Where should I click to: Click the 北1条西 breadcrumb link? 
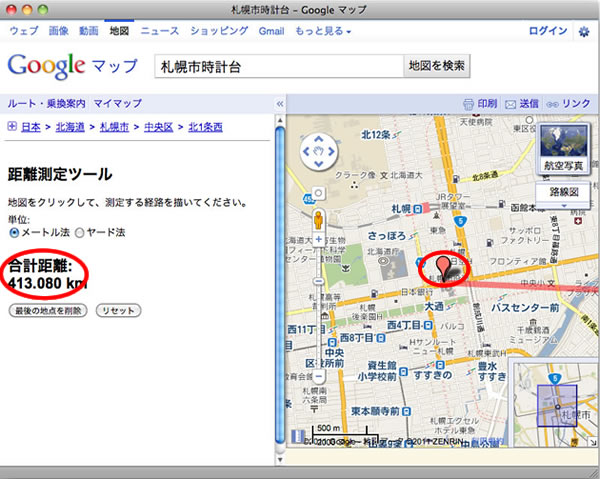(x=205, y=127)
